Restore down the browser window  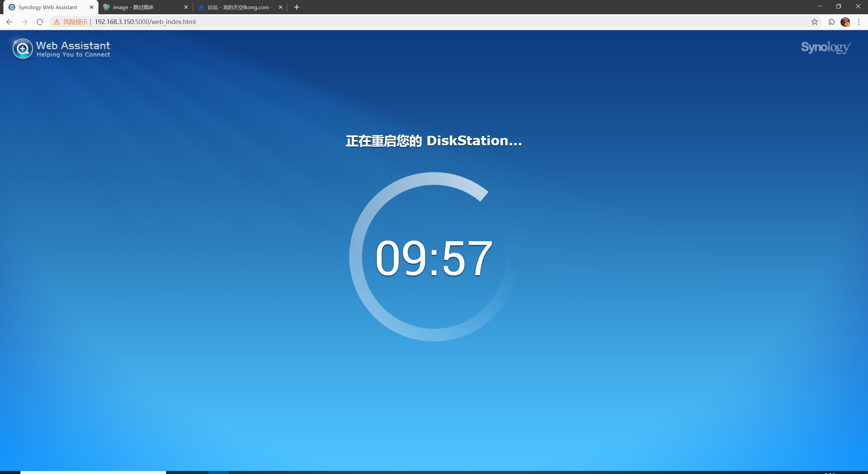[x=839, y=6]
